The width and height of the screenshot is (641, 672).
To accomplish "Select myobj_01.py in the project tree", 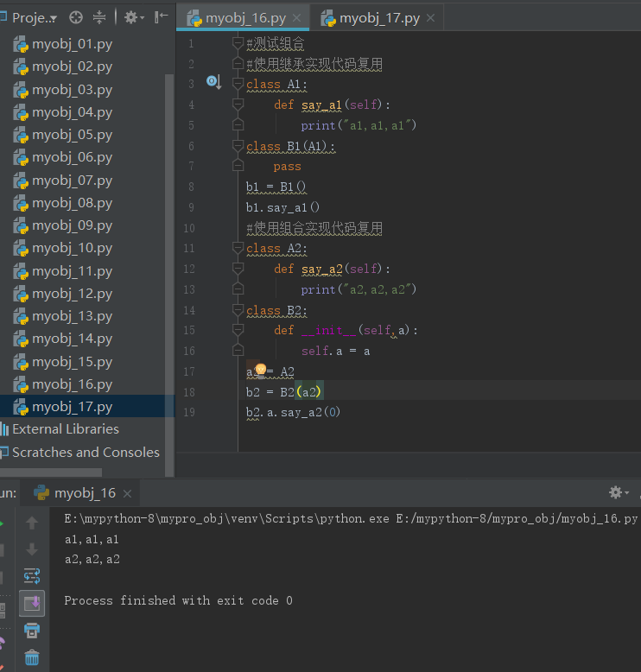I will coord(62,44).
